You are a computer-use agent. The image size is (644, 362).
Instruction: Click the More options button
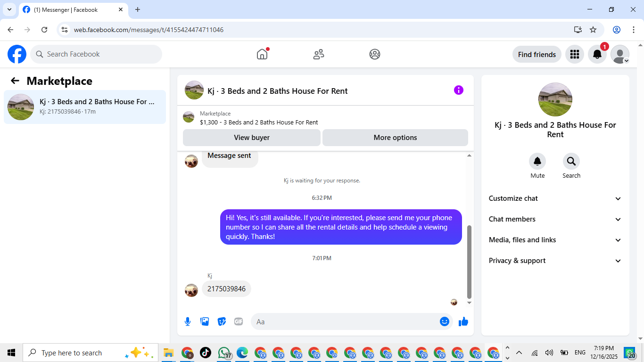click(x=395, y=138)
